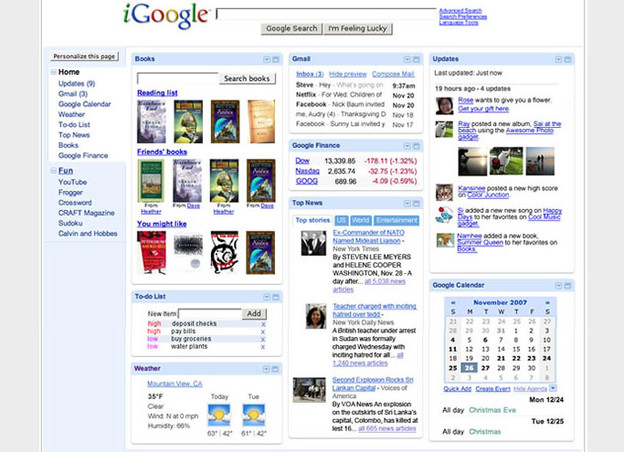Click Compose Mail link
Image resolution: width=624 pixels, height=452 pixels.
pyautogui.click(x=393, y=74)
